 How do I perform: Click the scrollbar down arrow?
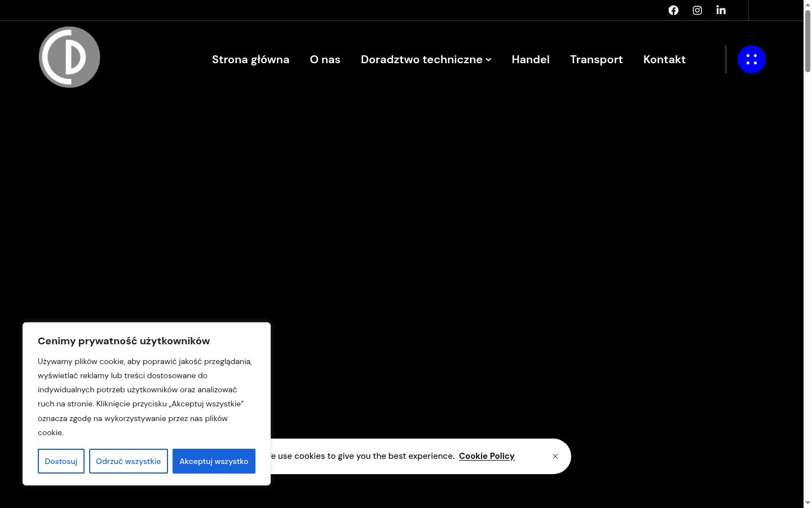click(807, 503)
